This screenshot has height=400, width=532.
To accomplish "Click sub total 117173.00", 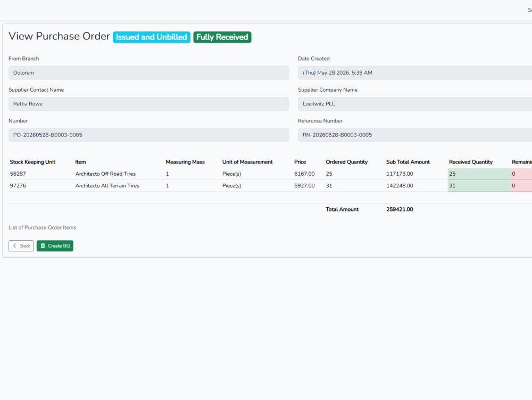I will click(x=400, y=174).
